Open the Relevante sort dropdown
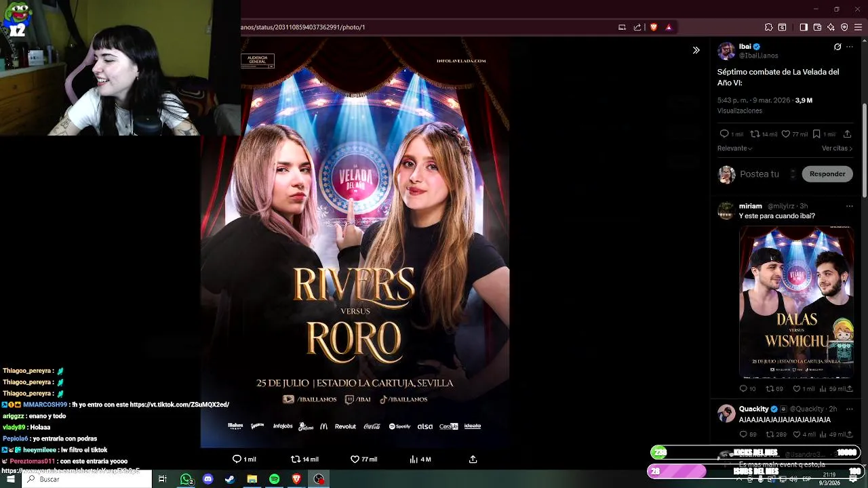The width and height of the screenshot is (868, 488). (735, 148)
